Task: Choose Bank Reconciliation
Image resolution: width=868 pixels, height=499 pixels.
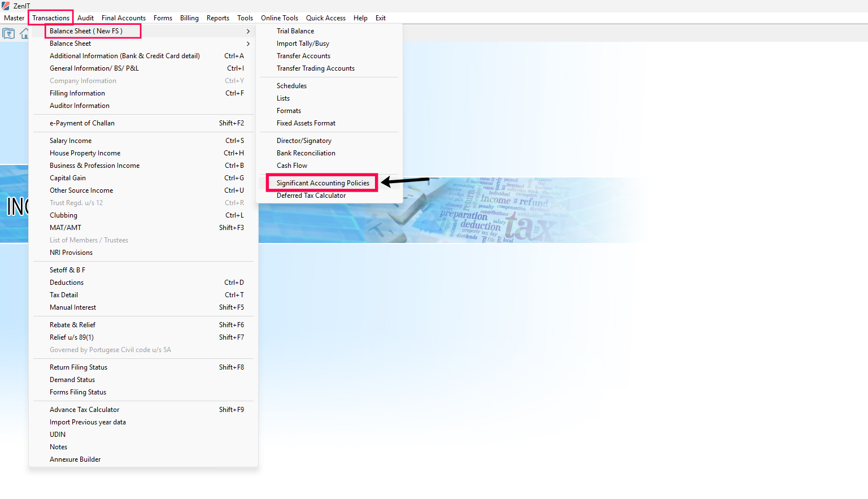Action: pyautogui.click(x=306, y=153)
